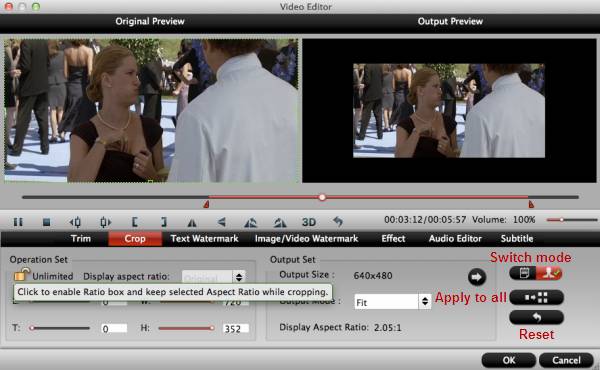Click the Output Preview video frame
This screenshot has height=370, width=600.
(x=449, y=110)
